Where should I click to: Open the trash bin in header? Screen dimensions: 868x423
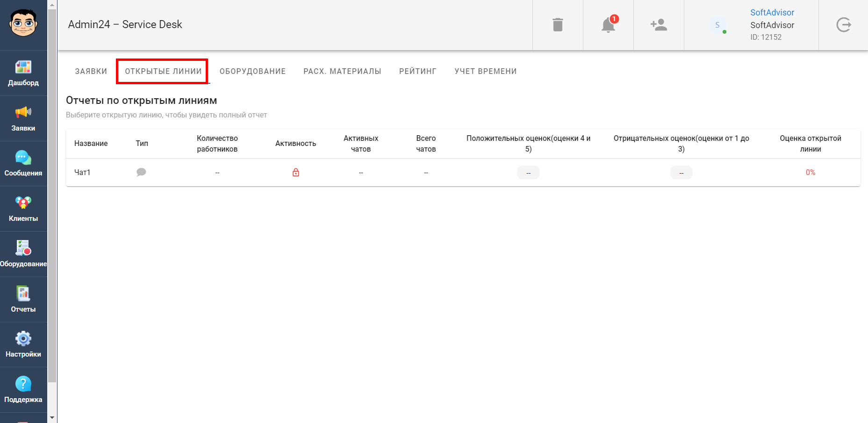point(558,25)
